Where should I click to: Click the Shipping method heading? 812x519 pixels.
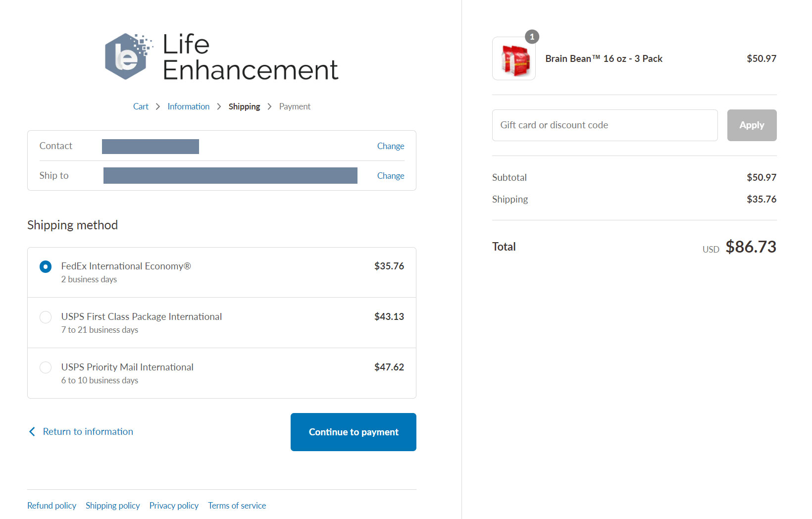(x=72, y=225)
